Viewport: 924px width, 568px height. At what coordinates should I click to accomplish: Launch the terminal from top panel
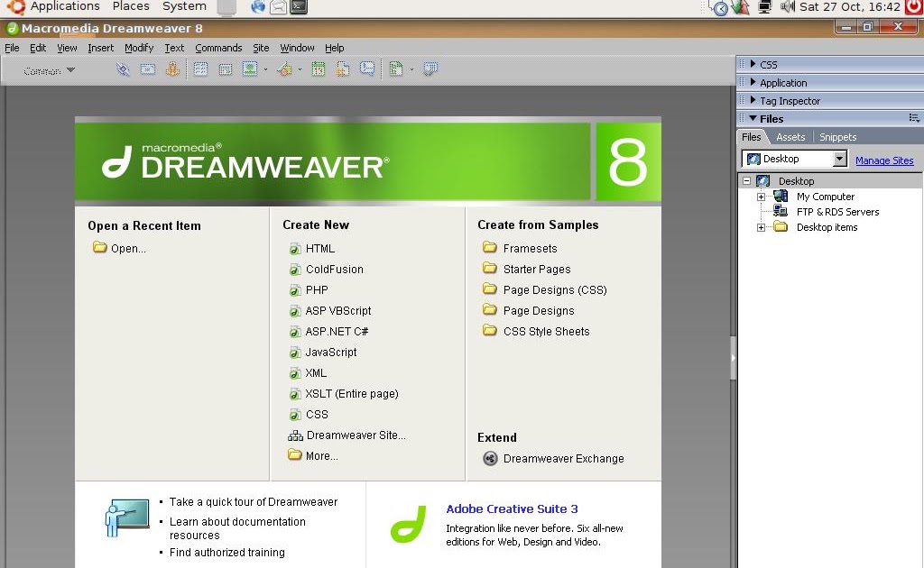click(x=299, y=7)
